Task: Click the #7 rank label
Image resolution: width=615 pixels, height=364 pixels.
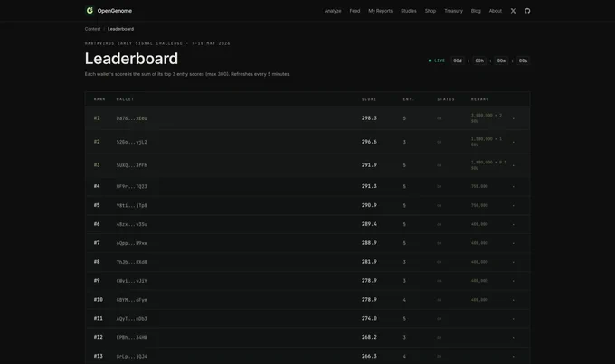Action: pos(97,243)
